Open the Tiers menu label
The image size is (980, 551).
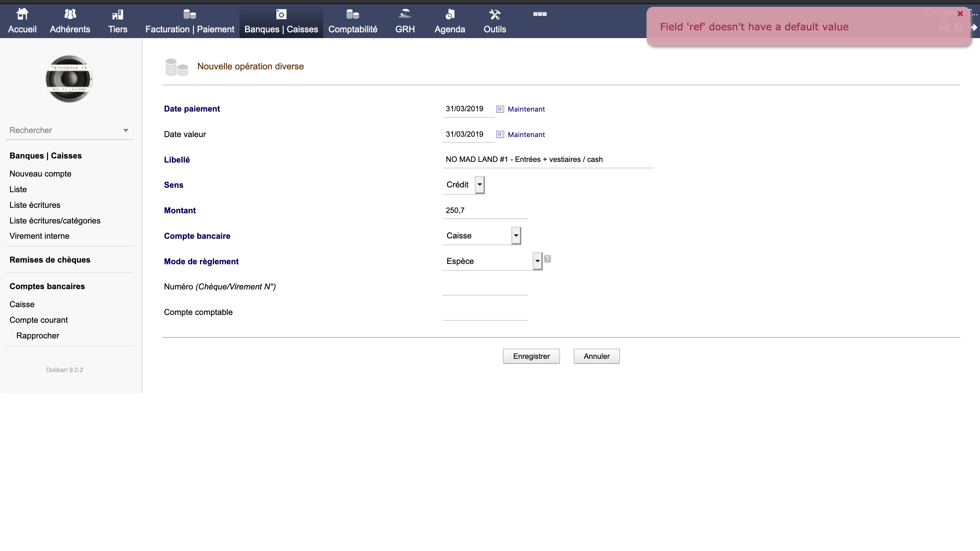click(117, 29)
